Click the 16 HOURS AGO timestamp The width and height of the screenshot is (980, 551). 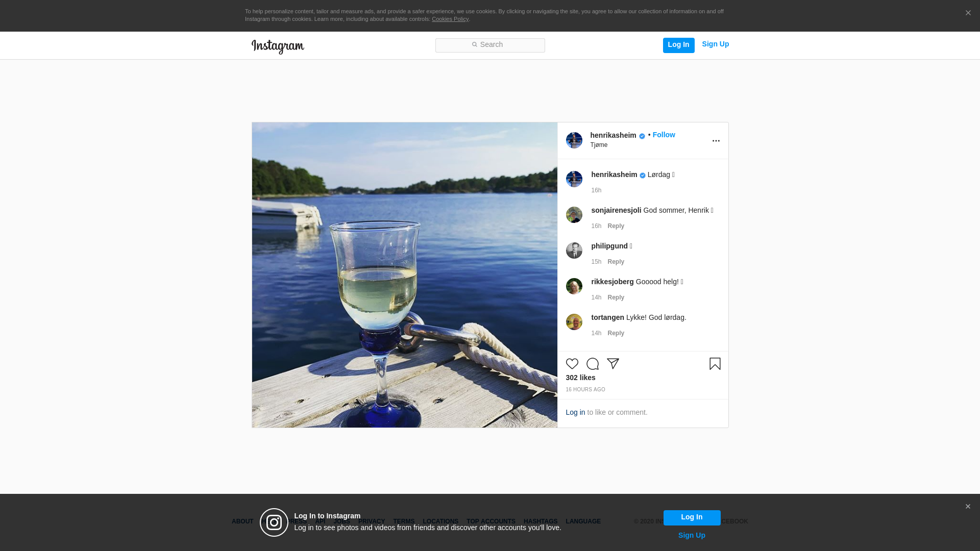tap(585, 390)
